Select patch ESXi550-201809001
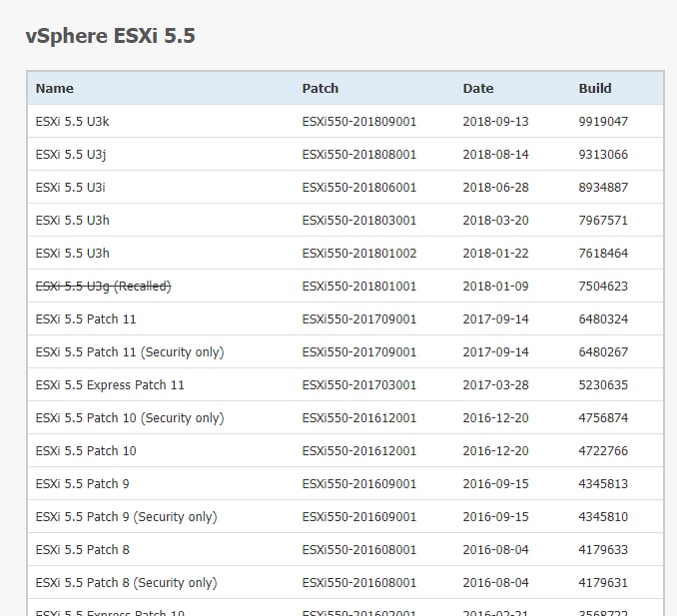Viewport: 677px width, 616px height. click(359, 122)
